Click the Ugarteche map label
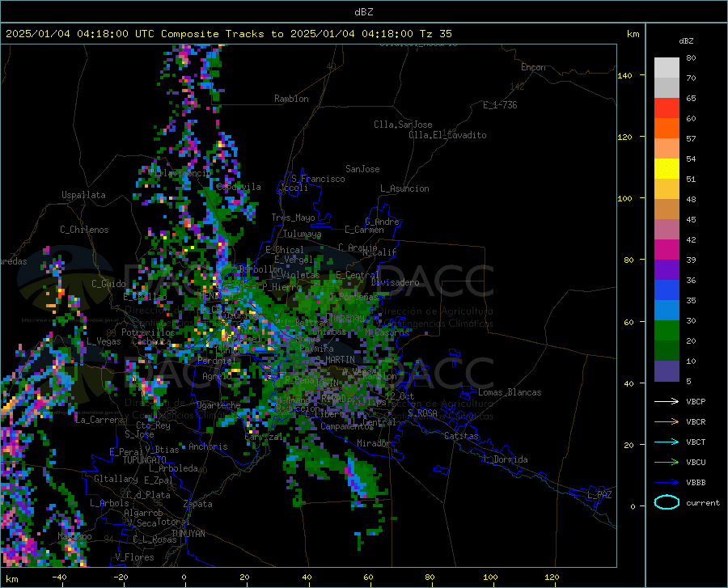 click(x=218, y=404)
